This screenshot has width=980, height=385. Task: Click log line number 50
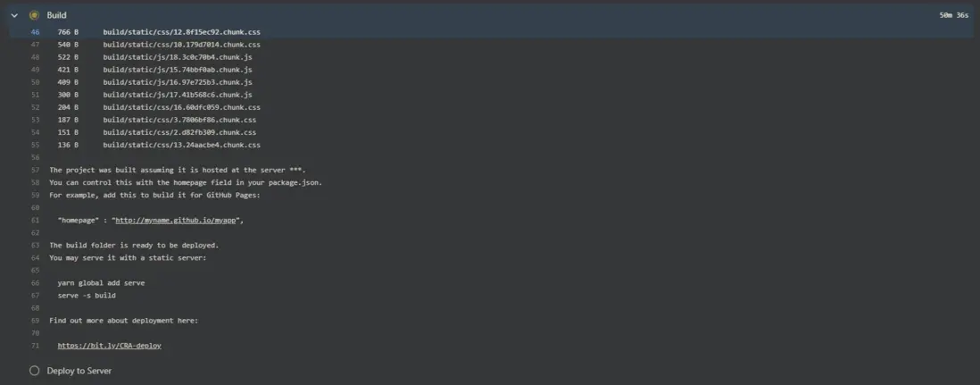click(x=36, y=82)
